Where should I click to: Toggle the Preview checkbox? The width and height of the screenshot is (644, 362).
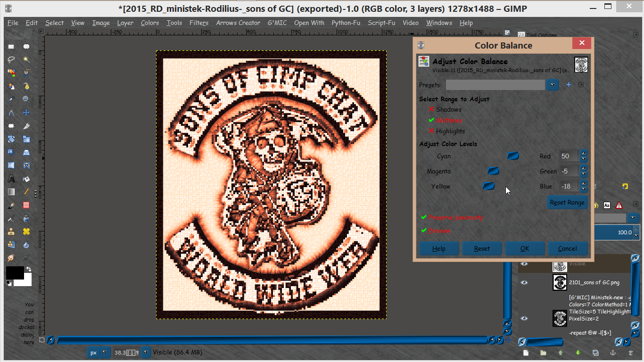coord(436,230)
